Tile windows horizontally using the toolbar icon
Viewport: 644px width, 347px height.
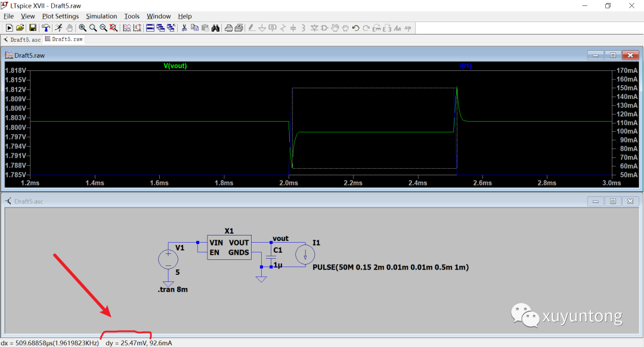tap(150, 28)
